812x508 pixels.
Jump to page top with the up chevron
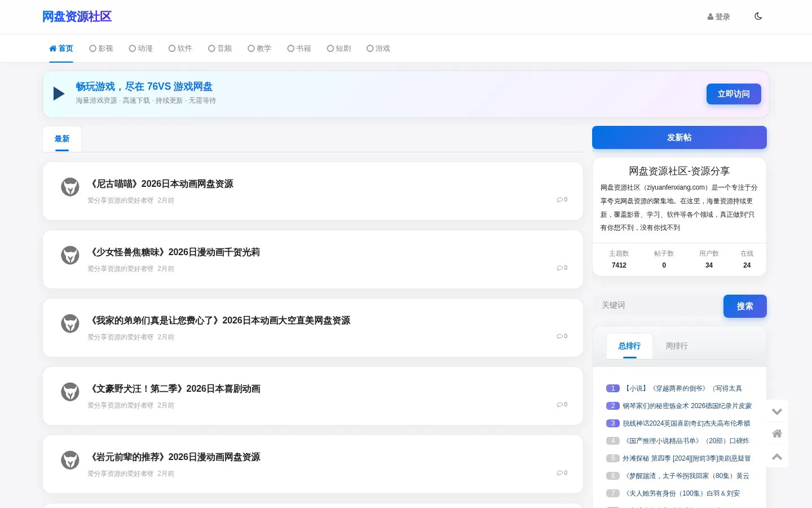click(777, 457)
